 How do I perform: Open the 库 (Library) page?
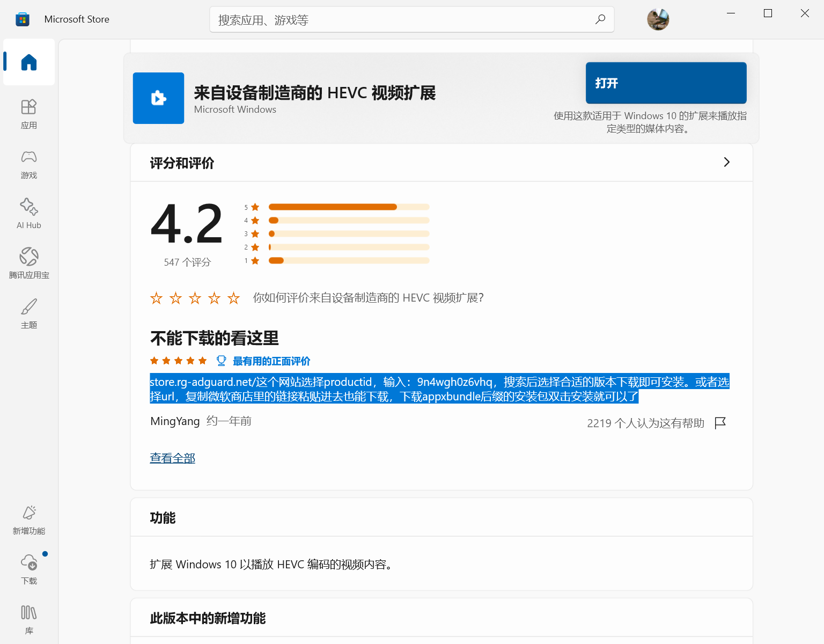(x=29, y=619)
